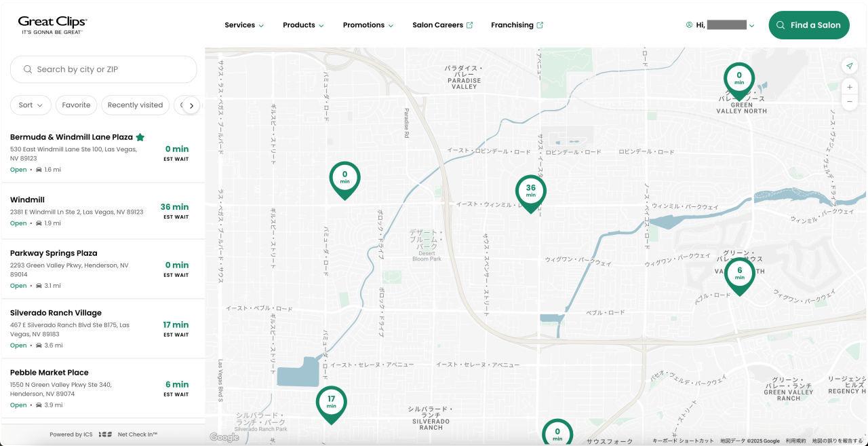Open the Services menu
Image resolution: width=868 pixels, height=446 pixels.
244,25
